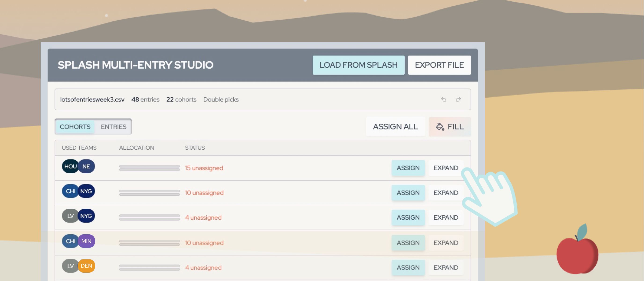
Task: Click the Used Teams column header
Action: click(79, 148)
